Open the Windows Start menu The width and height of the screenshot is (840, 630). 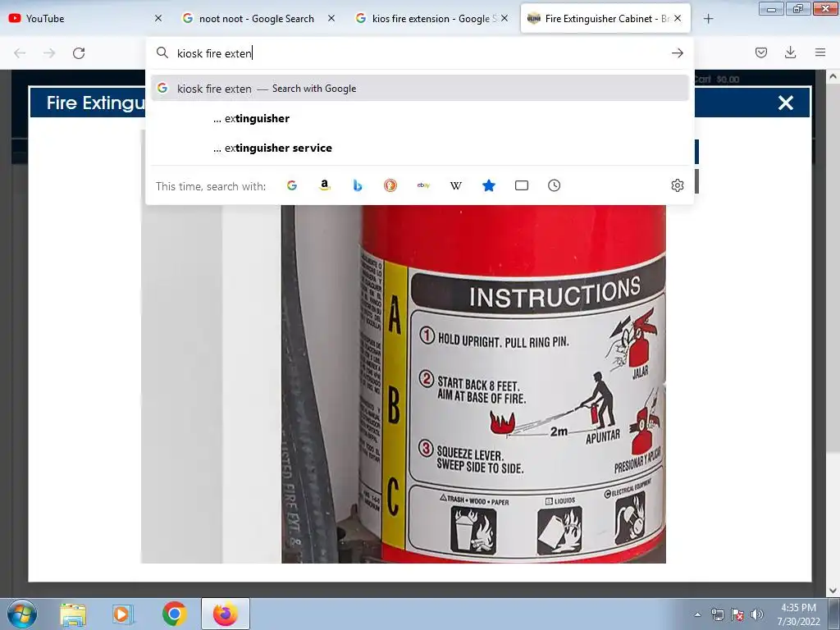(22, 614)
